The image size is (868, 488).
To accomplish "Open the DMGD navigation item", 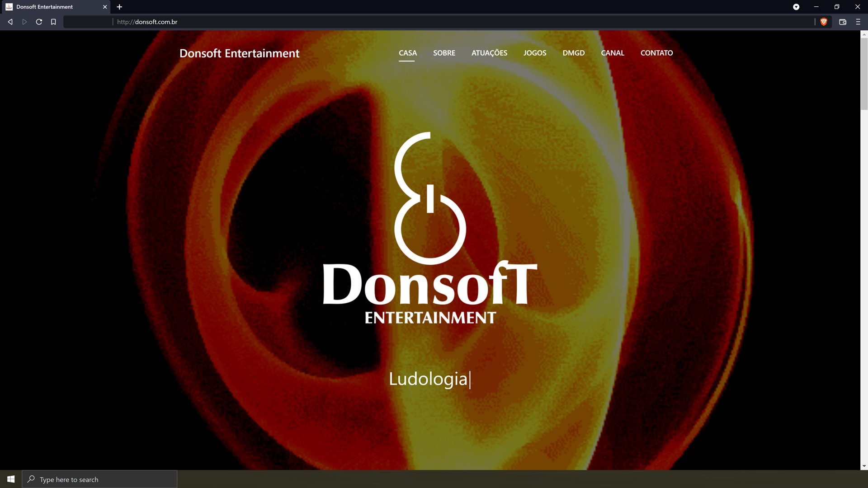I will (573, 53).
